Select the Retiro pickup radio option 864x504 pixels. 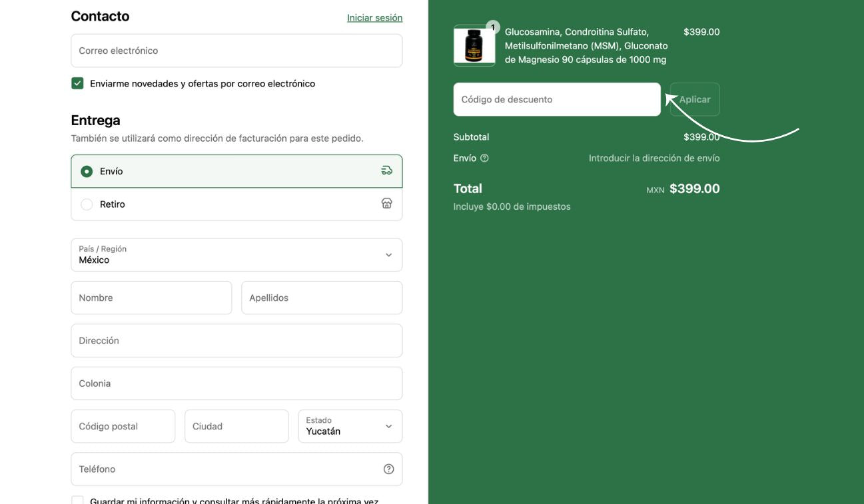click(87, 204)
